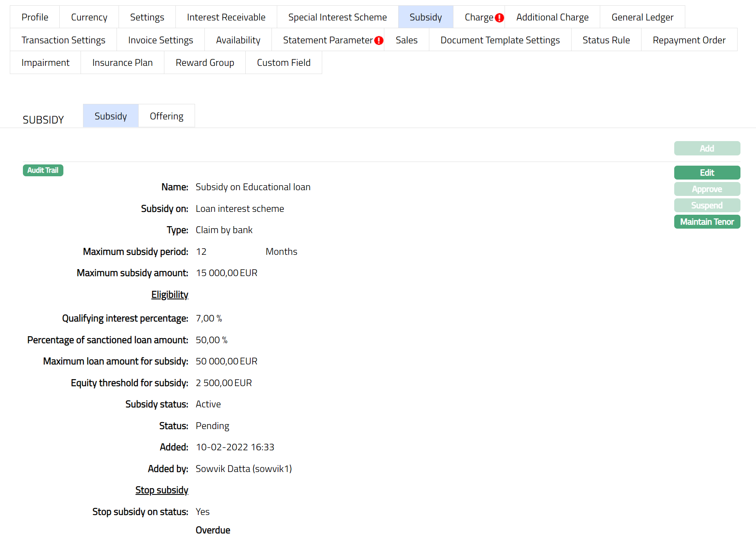The width and height of the screenshot is (756, 546).
Task: Click the red alert icon on Charge tab
Action: [499, 18]
